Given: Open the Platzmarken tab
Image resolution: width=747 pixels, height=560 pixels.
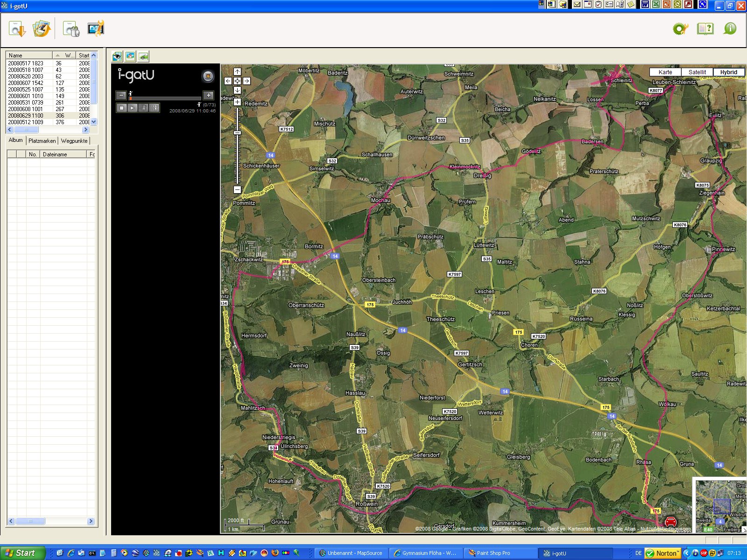Looking at the screenshot, I should pos(42,140).
